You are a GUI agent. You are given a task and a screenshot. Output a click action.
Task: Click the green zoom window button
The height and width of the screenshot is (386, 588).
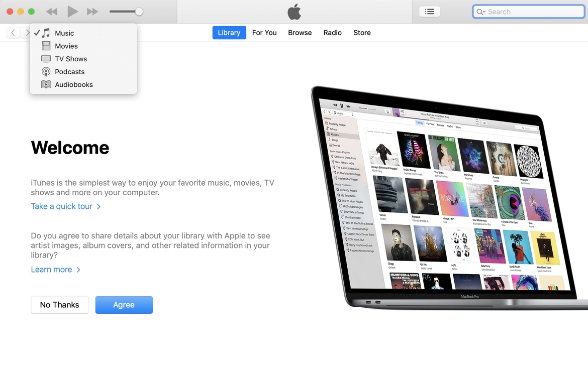tap(32, 12)
